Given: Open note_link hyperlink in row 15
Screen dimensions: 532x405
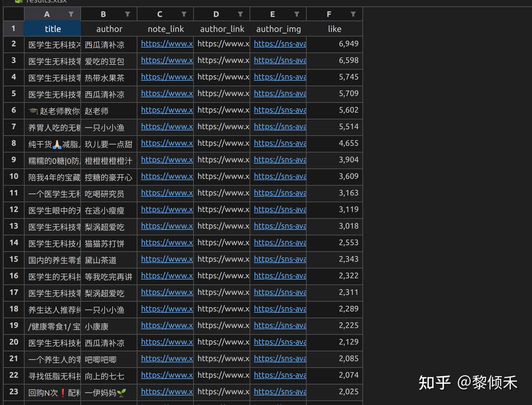Looking at the screenshot, I should (167, 259).
